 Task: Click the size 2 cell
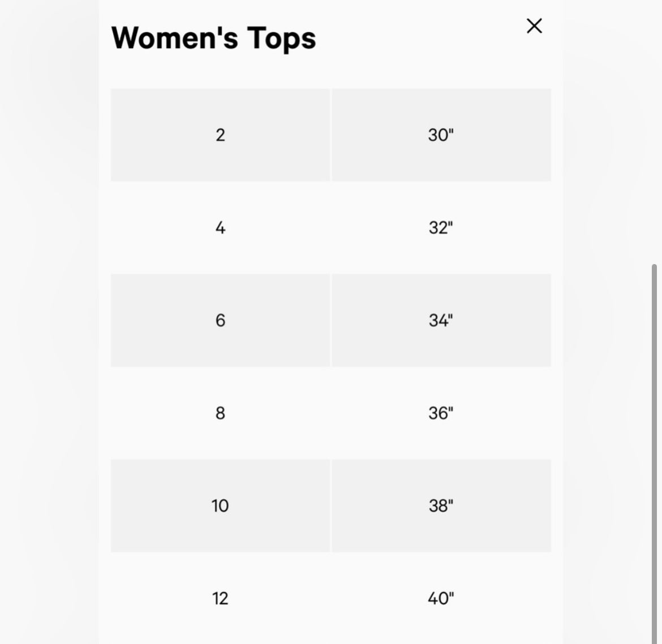click(220, 135)
